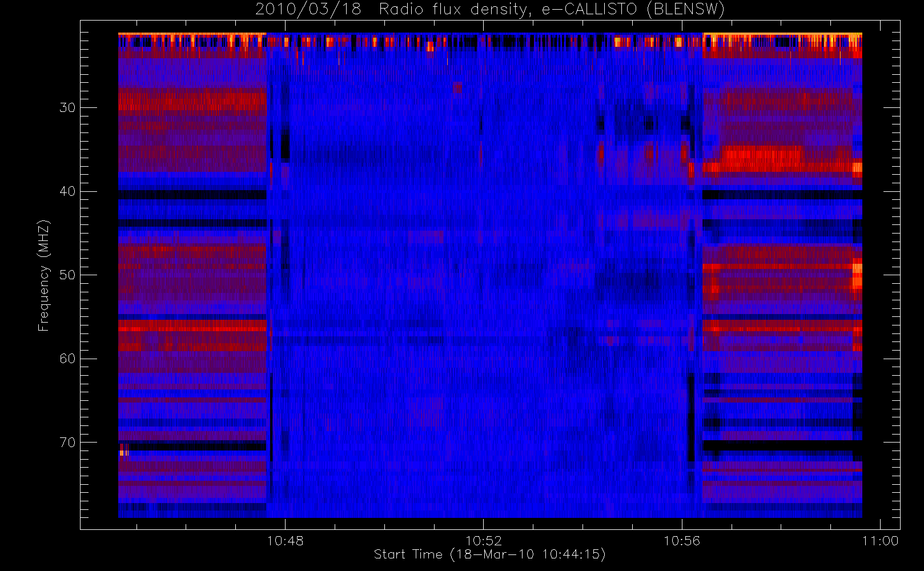
Task: Click the "Start Time (18-Mar-10 10:44:15)" label
Action: click(x=489, y=554)
